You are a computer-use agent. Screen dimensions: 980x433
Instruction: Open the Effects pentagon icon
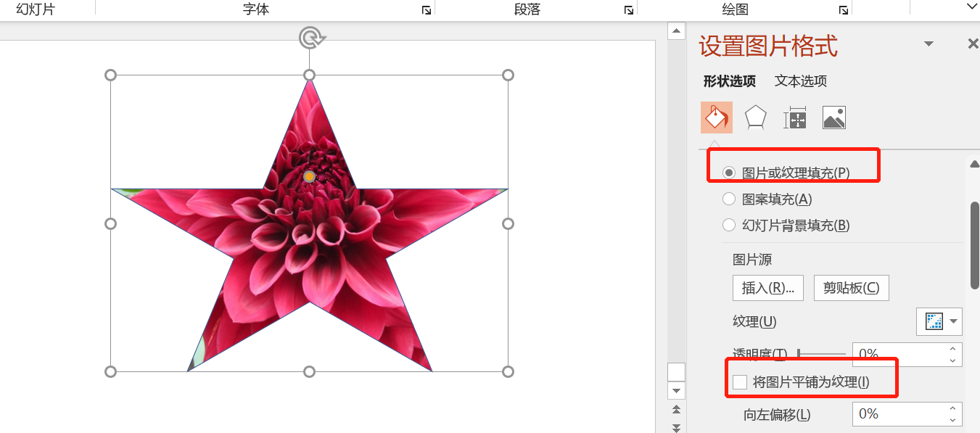[756, 117]
